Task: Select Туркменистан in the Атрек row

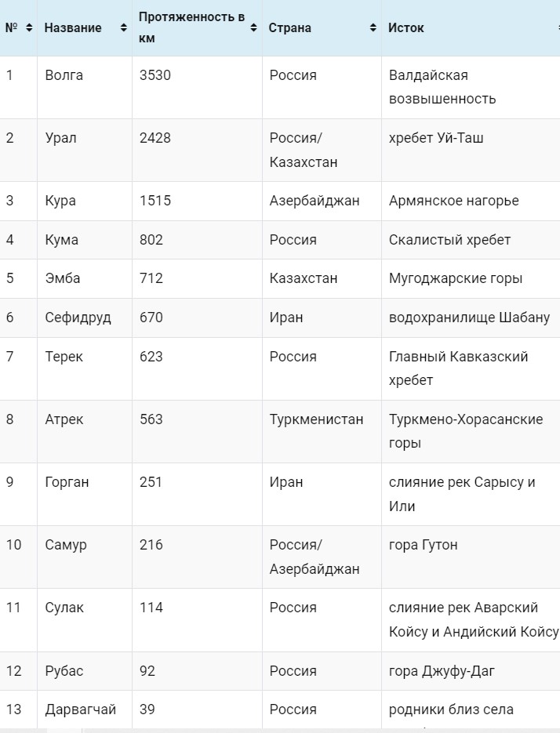Action: click(x=316, y=419)
